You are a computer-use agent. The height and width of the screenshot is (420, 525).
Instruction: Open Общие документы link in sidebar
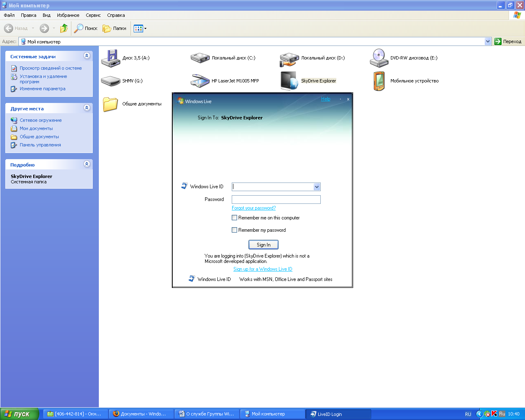pos(39,137)
